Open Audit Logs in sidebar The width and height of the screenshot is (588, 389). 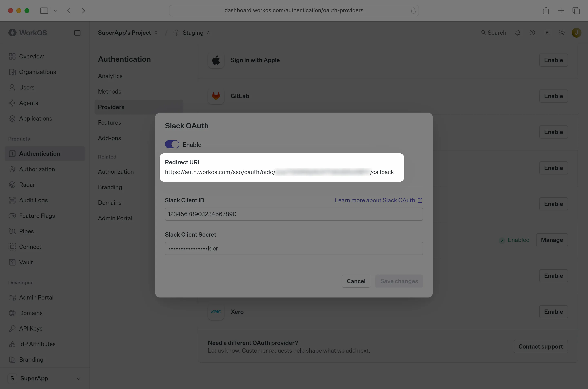point(45,200)
